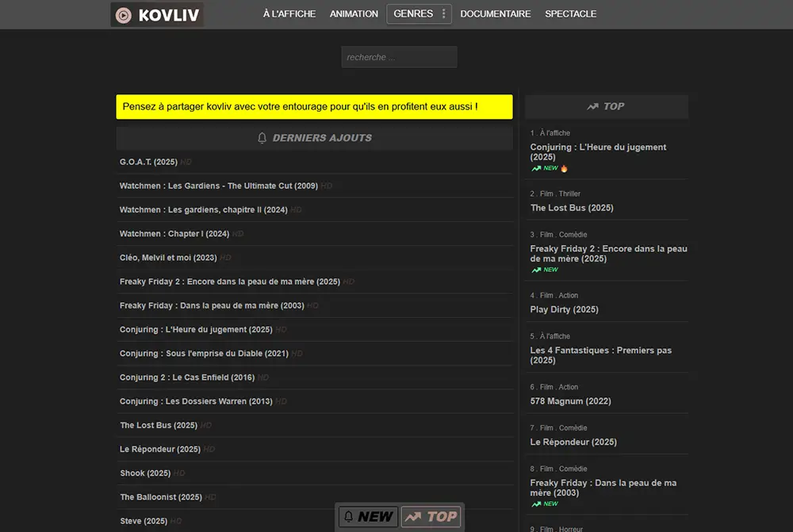Viewport: 793px width, 532px height.
Task: Click the fire icon under Conjuring top entry
Action: click(x=565, y=168)
